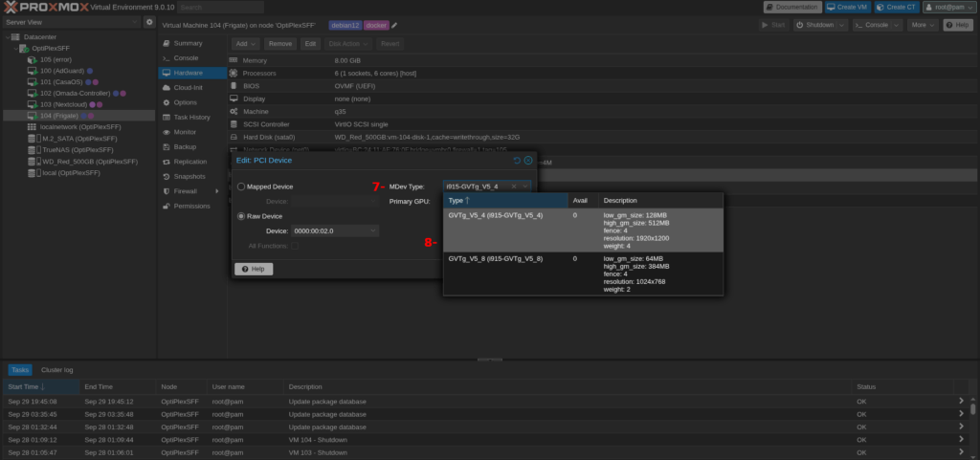Open the root@pam user menu

950,7
